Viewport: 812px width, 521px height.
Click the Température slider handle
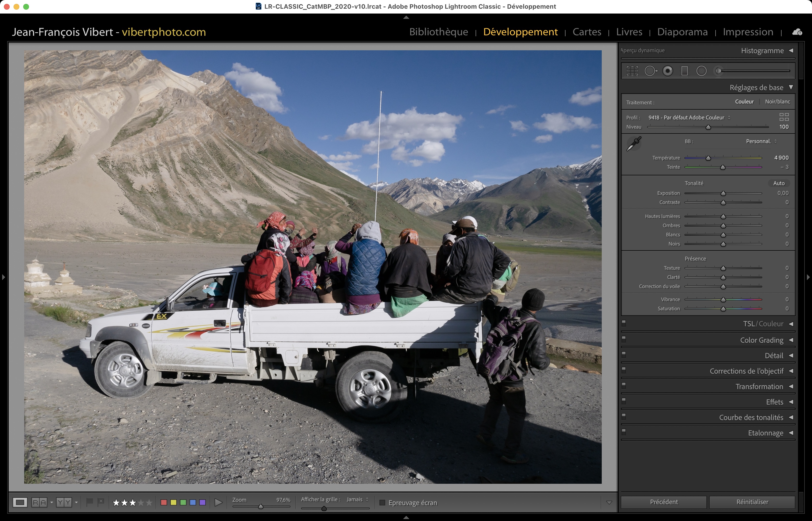pyautogui.click(x=708, y=158)
